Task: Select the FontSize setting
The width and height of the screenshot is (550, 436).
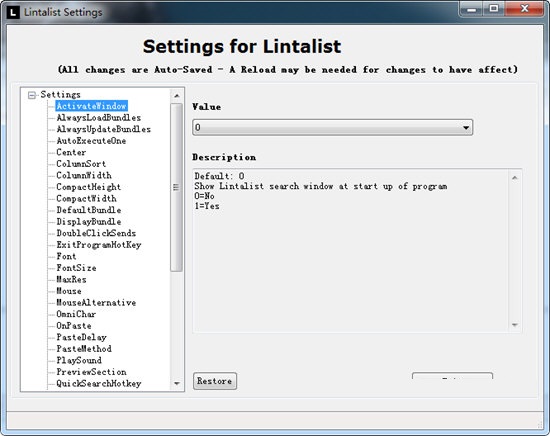Action: point(76,268)
